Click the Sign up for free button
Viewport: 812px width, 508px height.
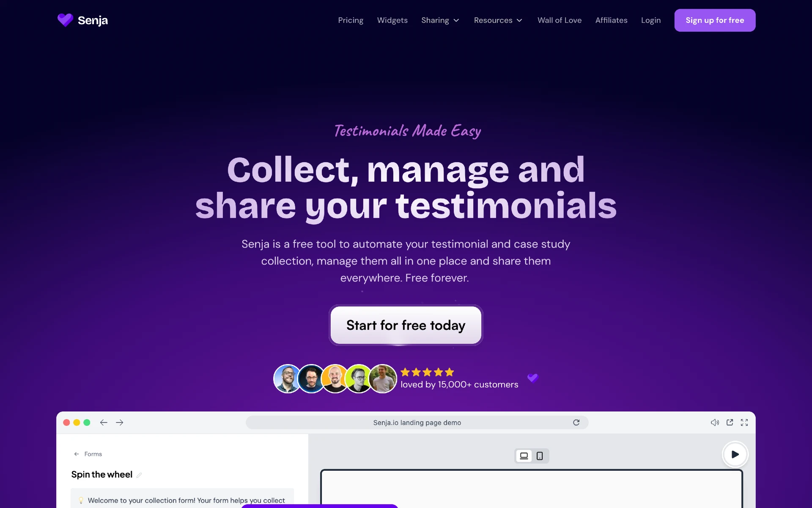tap(715, 20)
